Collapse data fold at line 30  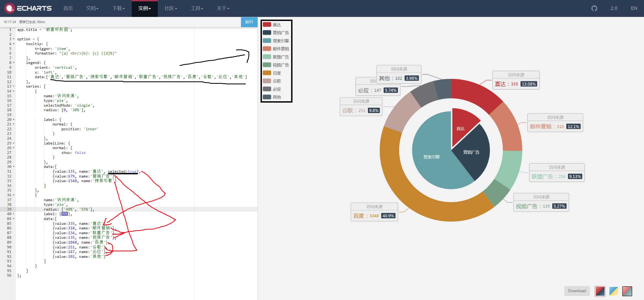[x=14, y=167]
